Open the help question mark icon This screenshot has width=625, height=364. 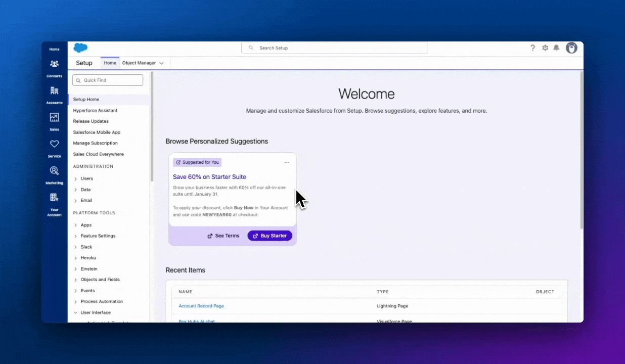click(x=532, y=48)
